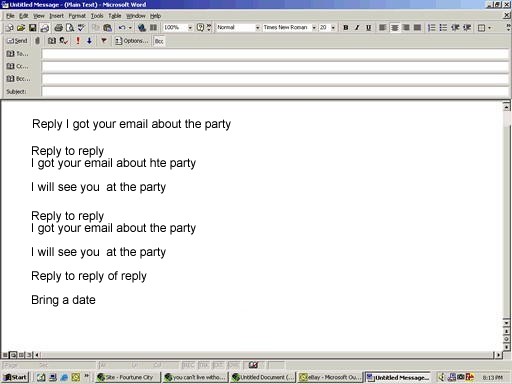512x384 pixels.
Task: Add a message flag
Action: click(x=104, y=41)
